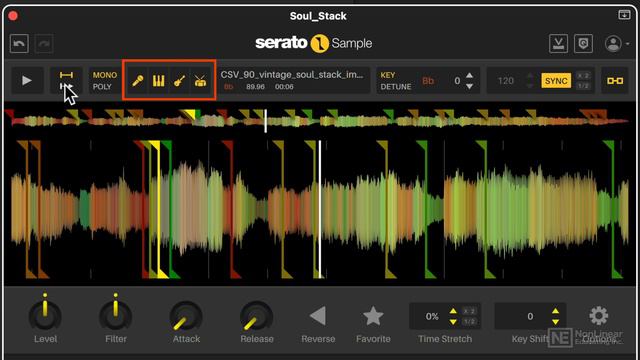Open the shield badge icon in header
The height and width of the screenshot is (360, 640).
click(583, 43)
